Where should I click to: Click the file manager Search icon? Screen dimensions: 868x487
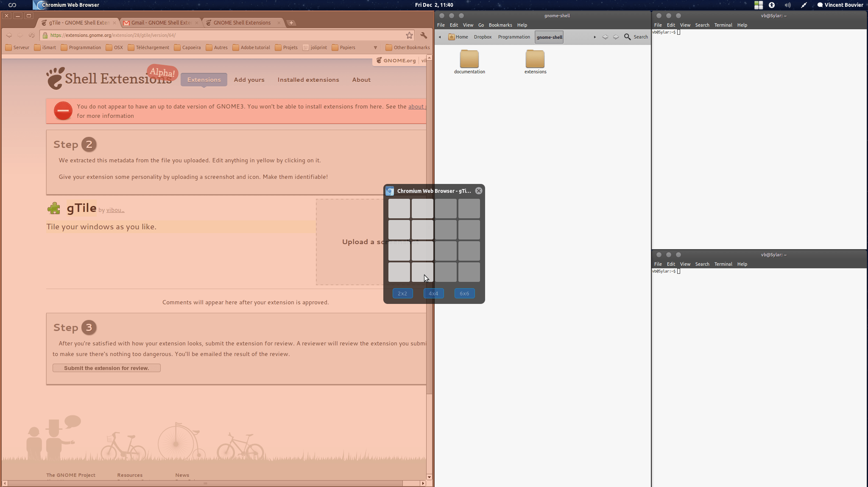point(628,37)
